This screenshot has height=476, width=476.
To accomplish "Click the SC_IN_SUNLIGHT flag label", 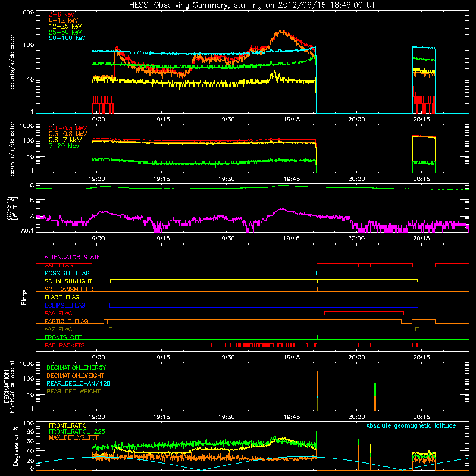I will (68, 281).
